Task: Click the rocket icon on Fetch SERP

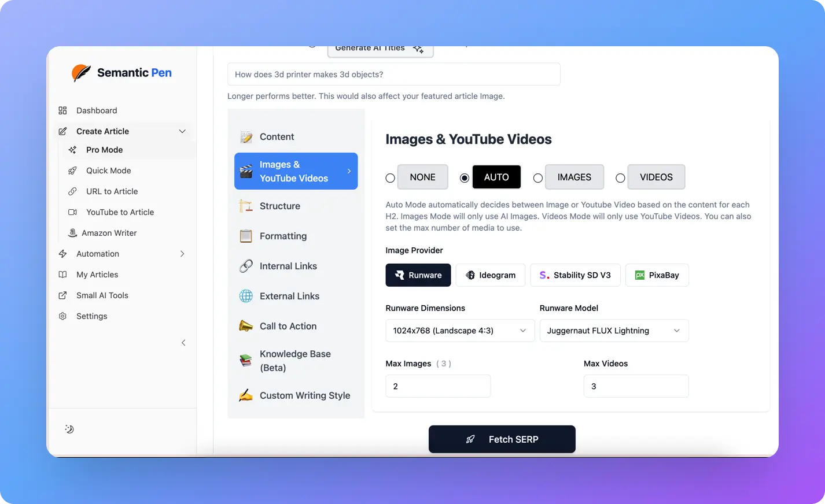Action: tap(470, 439)
